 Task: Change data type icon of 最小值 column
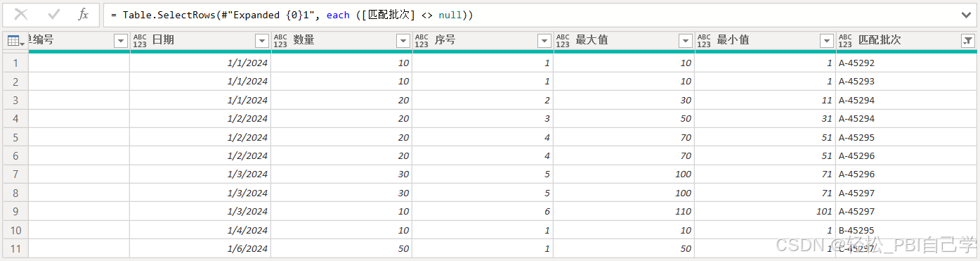click(x=705, y=41)
